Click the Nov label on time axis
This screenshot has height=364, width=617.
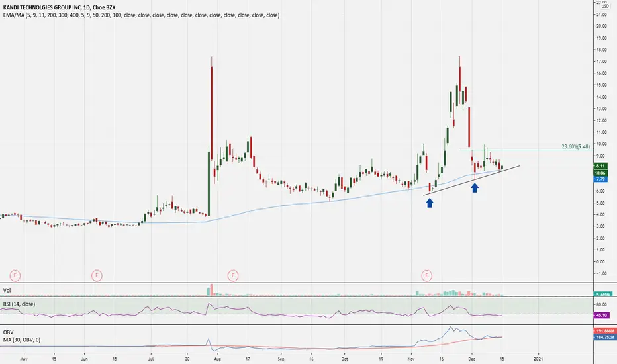pos(411,359)
